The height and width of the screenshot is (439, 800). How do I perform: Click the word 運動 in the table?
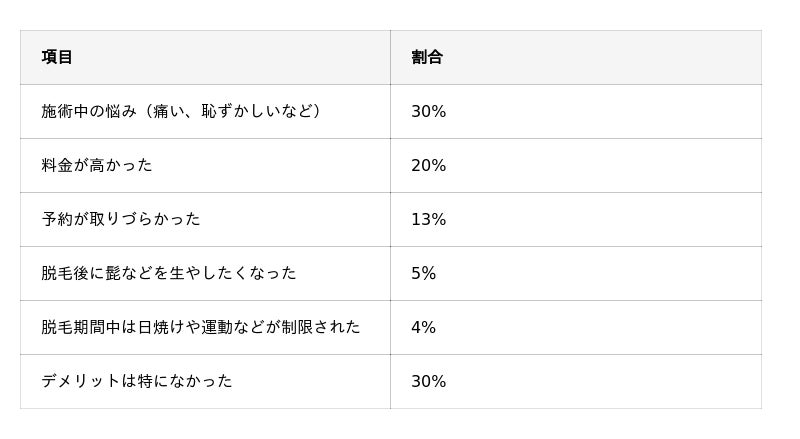(217, 327)
